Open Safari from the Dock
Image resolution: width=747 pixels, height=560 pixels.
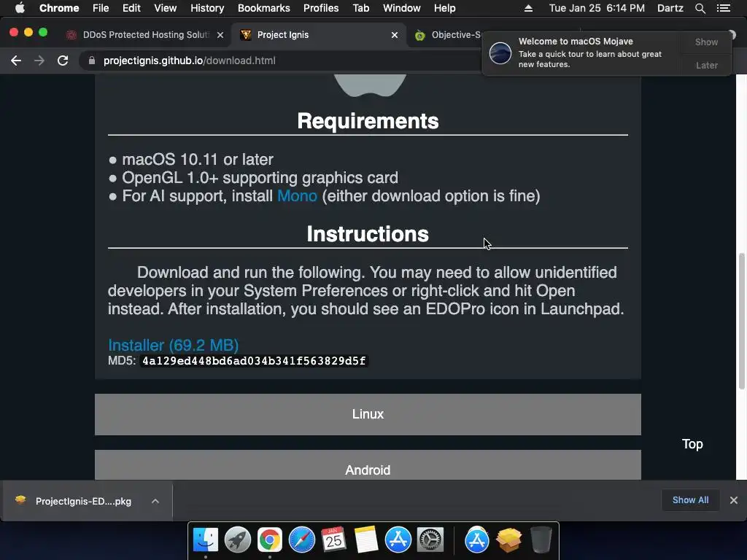coord(301,540)
